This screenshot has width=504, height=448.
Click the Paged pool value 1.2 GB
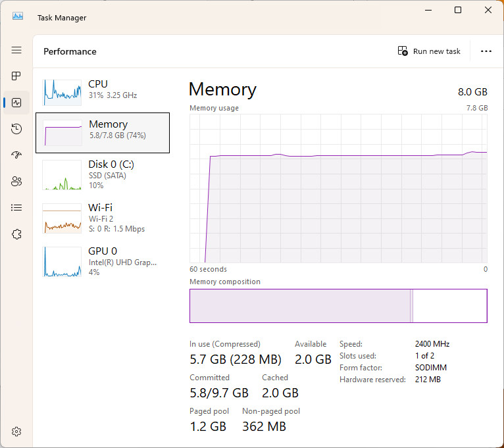point(208,426)
